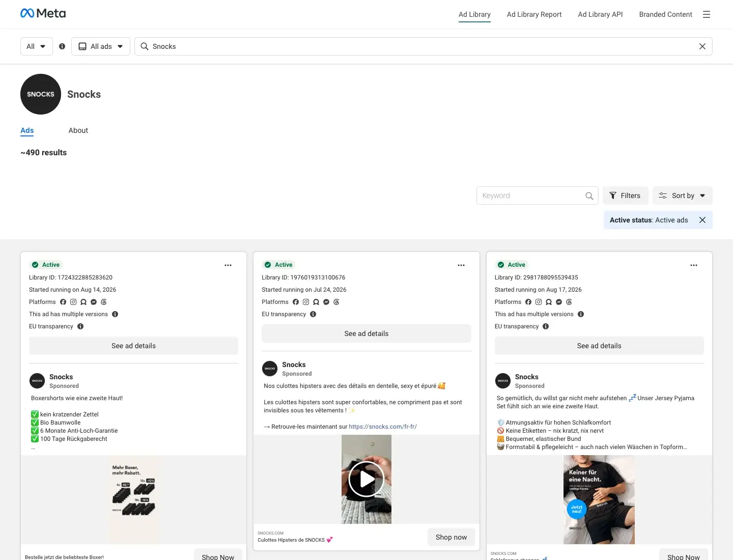Open more options for ad 1724322885283620
The image size is (733, 560).
point(228,265)
